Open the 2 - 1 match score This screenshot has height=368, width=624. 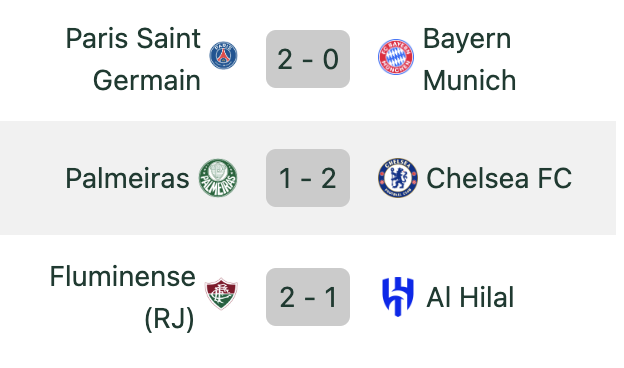(x=308, y=297)
